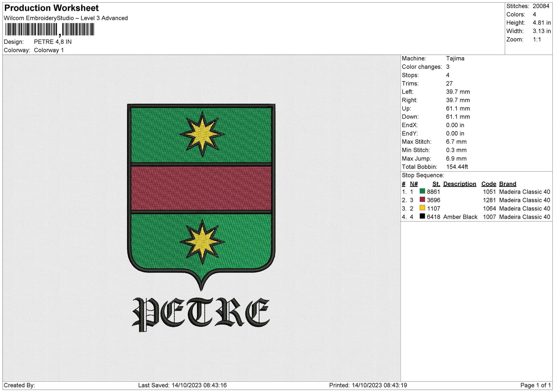The image size is (555, 392).
Task: Click the Max Stitch value 6.7 mm
Action: (456, 142)
